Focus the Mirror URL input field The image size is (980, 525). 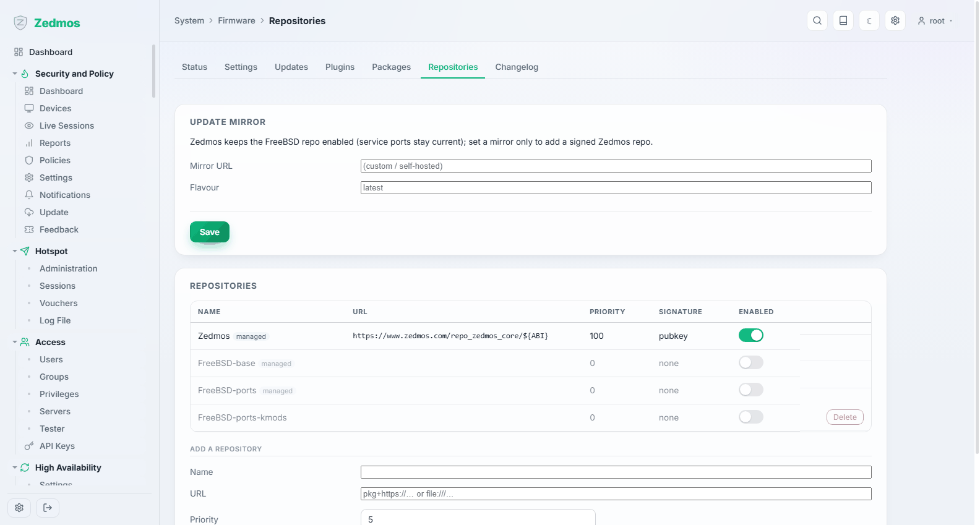tap(616, 166)
